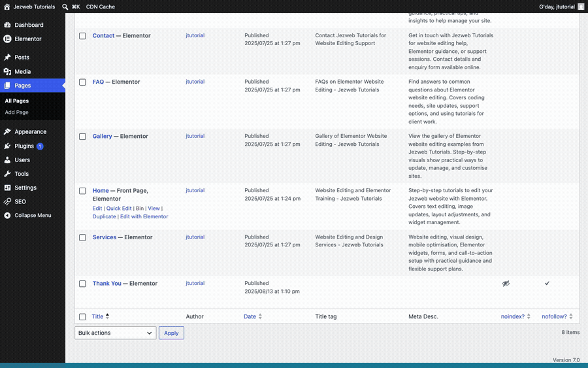Click the noindex crossed-eye icon on Thank You row
The width and height of the screenshot is (588, 368).
pyautogui.click(x=506, y=284)
